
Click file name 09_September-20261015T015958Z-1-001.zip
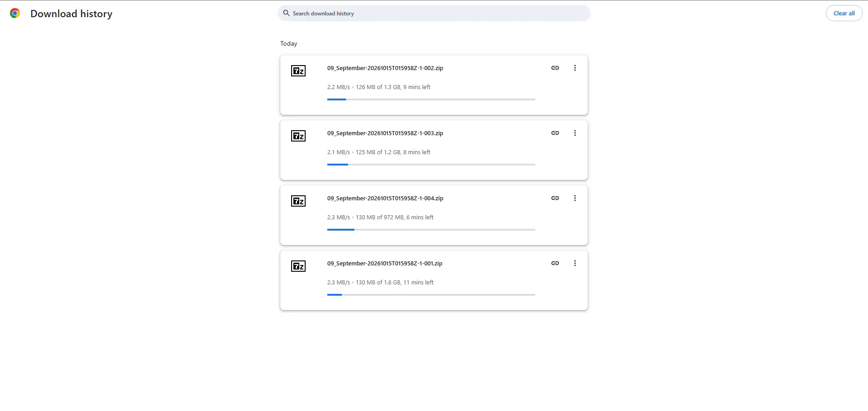point(385,264)
